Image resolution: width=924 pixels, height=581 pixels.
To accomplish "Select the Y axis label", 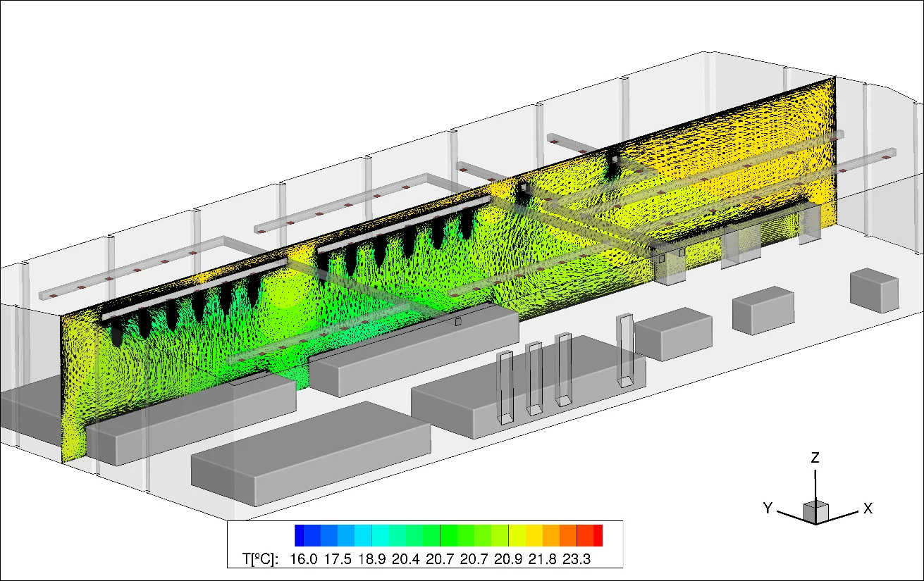I will [769, 508].
